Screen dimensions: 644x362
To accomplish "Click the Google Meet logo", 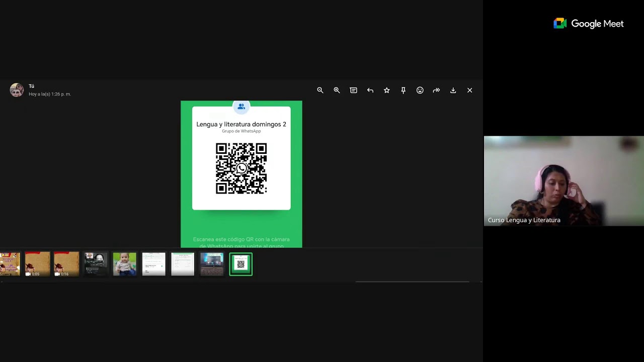I will [x=589, y=24].
